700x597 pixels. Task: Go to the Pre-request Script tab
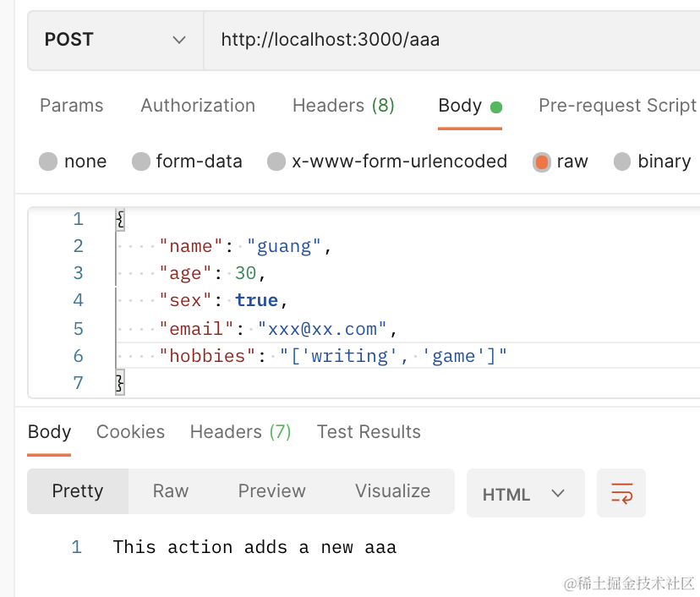pos(617,106)
